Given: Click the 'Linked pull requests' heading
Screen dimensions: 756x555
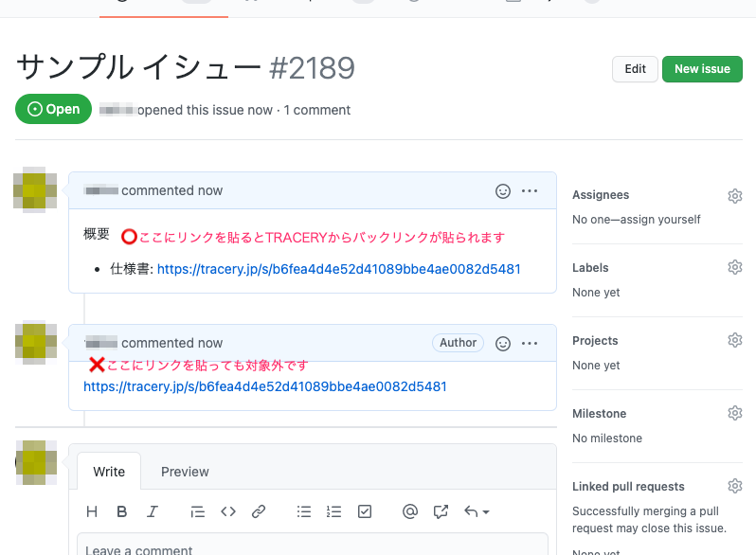Looking at the screenshot, I should pos(628,487).
